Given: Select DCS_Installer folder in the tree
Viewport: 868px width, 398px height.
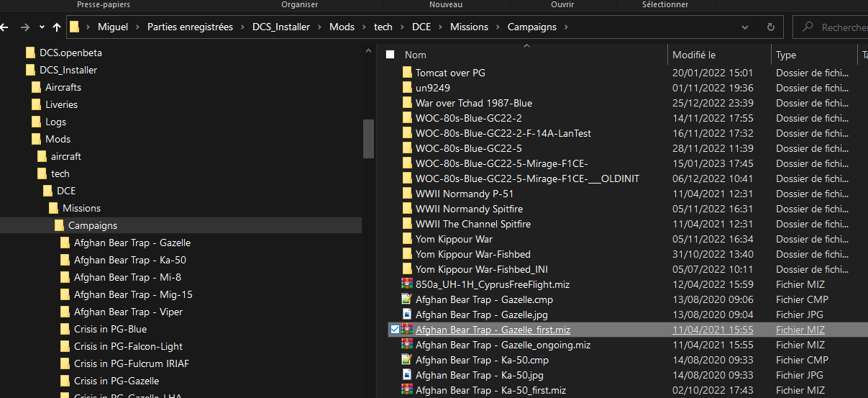Looking at the screenshot, I should pyautogui.click(x=68, y=70).
